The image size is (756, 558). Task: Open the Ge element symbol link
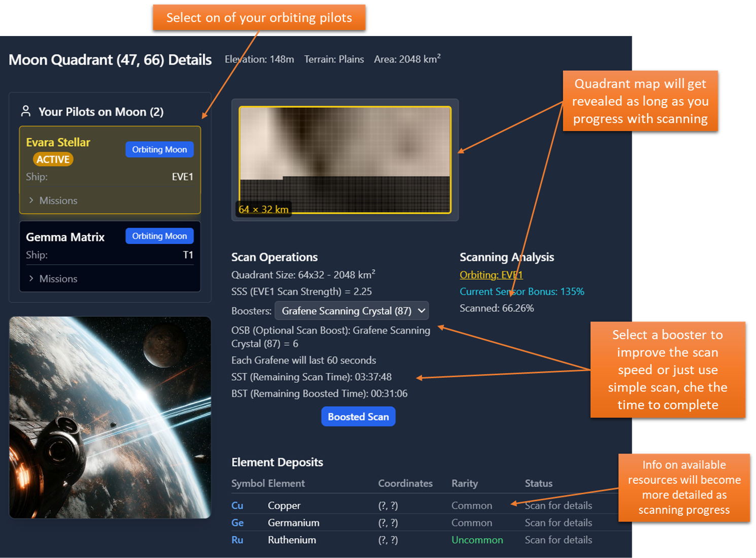237,523
